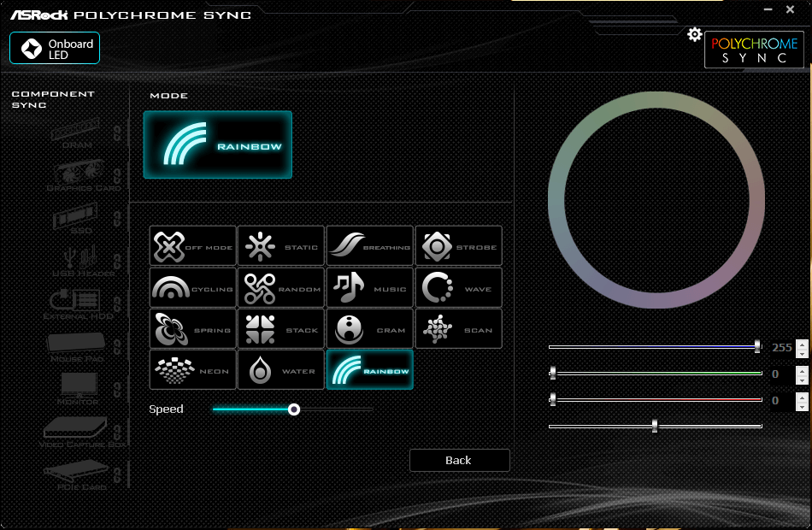Screen dimensions: 812x530
Task: Select the Breathing lighting mode
Action: coord(370,246)
